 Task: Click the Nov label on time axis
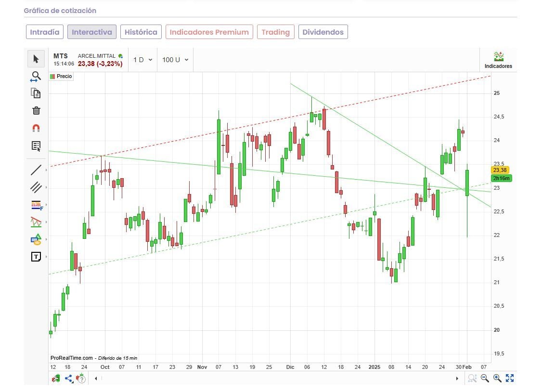(202, 367)
